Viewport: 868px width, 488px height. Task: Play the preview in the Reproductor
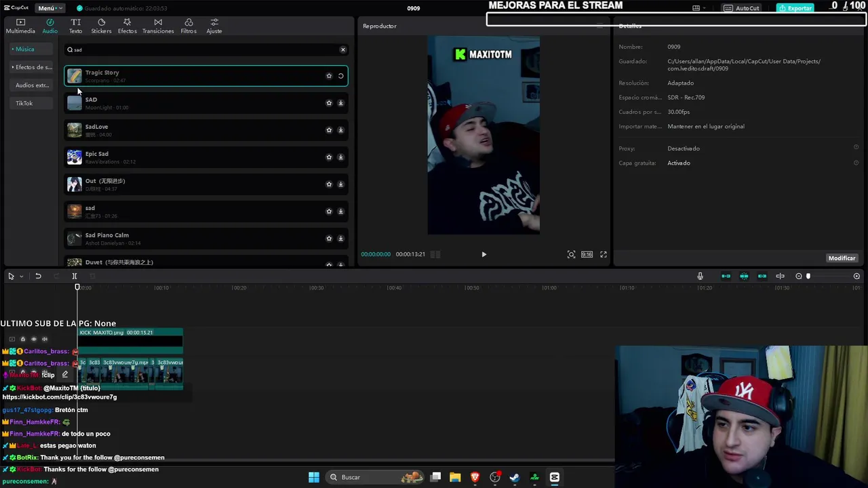(x=484, y=254)
